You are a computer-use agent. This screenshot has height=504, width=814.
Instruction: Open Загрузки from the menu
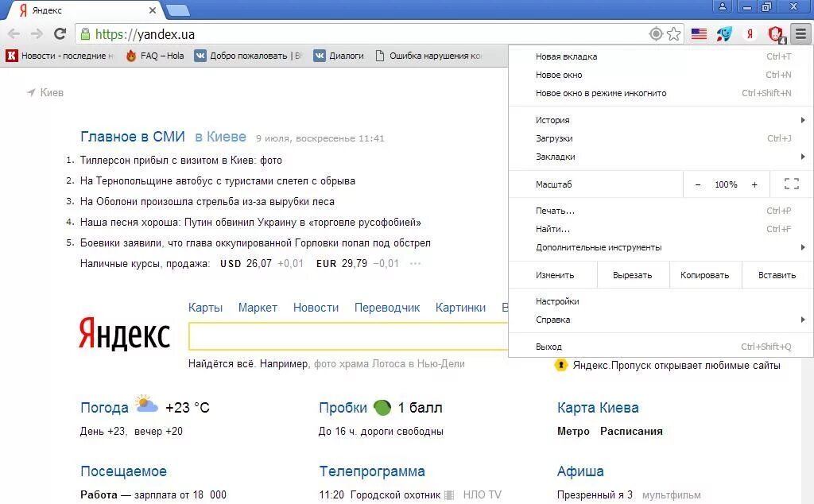coord(661,138)
